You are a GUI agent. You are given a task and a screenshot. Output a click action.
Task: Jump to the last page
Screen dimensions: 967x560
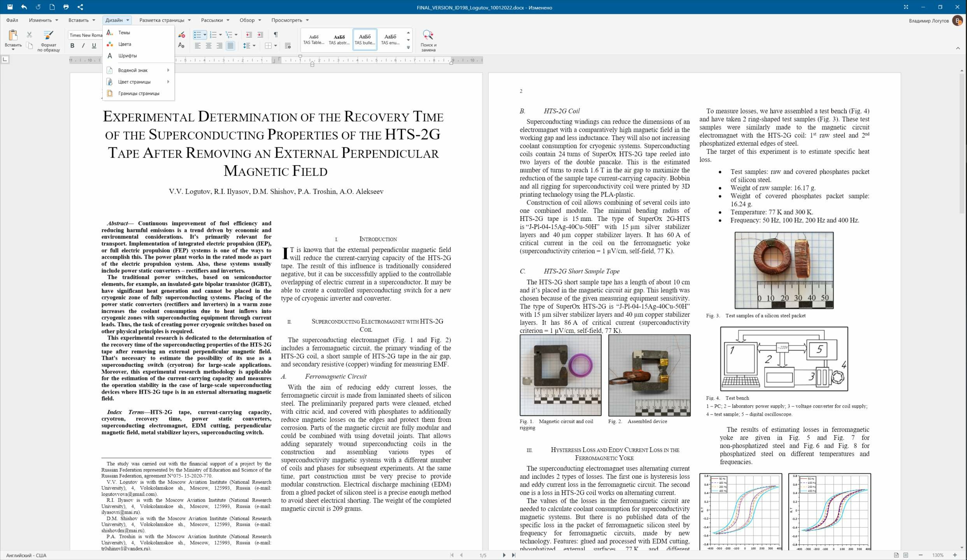tap(514, 555)
